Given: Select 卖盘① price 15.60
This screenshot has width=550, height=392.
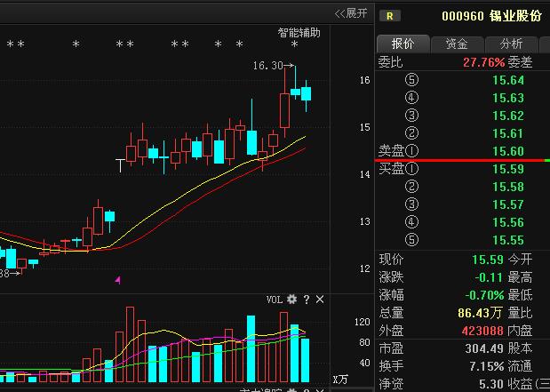Looking at the screenshot, I should pyautogui.click(x=508, y=151).
